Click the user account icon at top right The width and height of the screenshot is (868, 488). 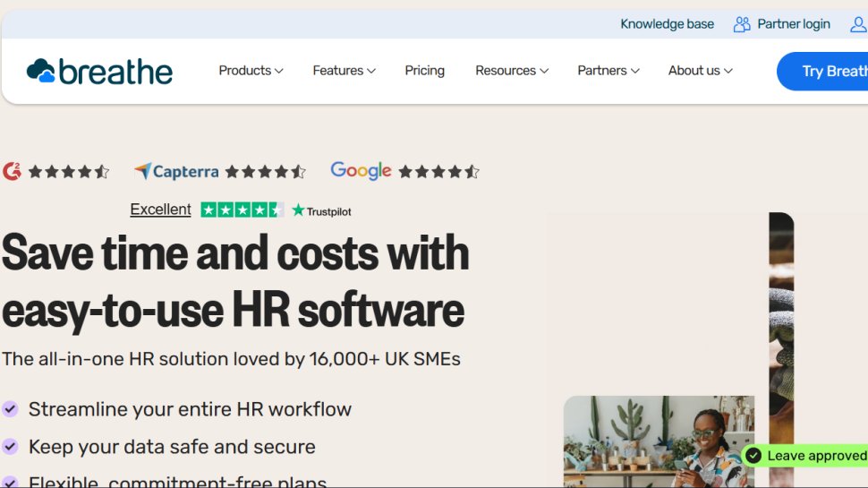click(x=857, y=24)
